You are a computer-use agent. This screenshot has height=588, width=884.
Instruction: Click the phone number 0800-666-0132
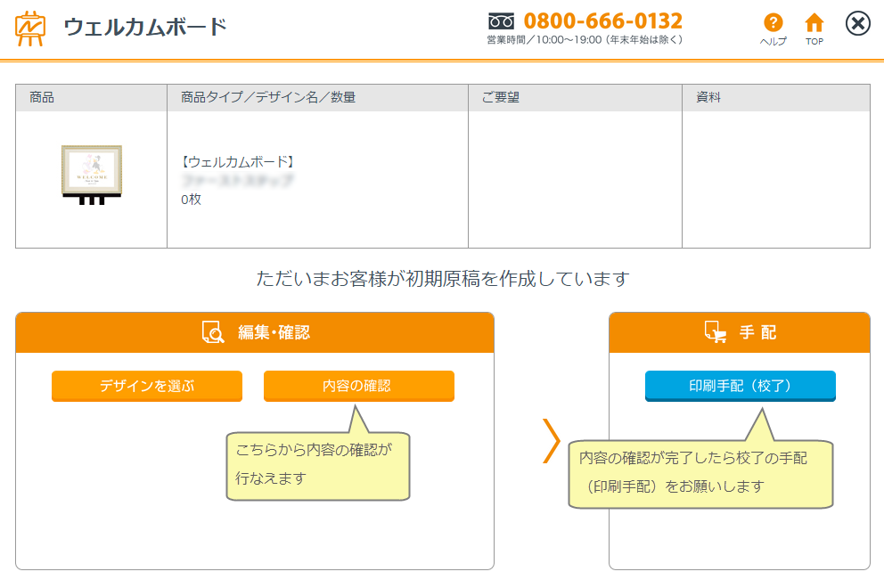pos(602,21)
